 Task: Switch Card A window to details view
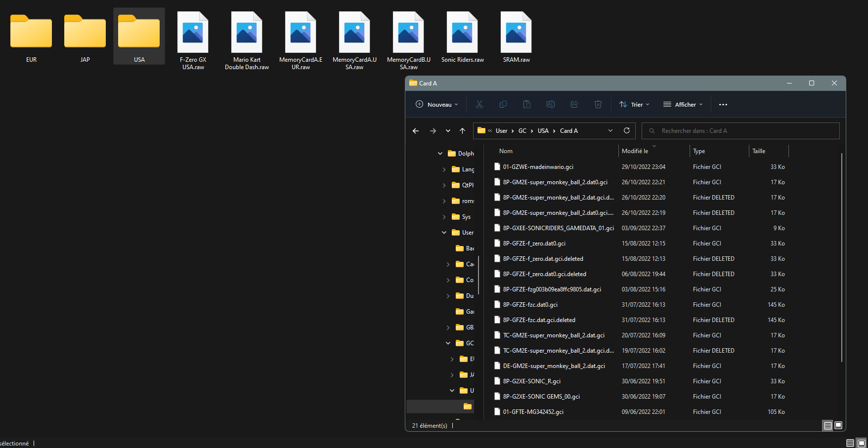pyautogui.click(x=827, y=425)
